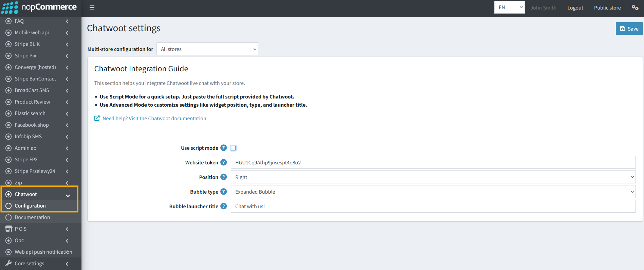The image size is (644, 270).
Task: Click the Converge (hosted) circle icon
Action: click(x=8, y=67)
